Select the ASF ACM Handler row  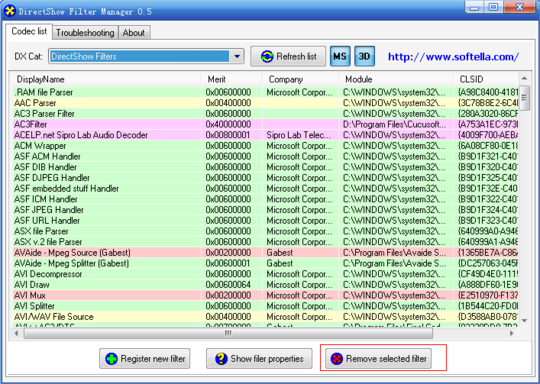[266, 156]
